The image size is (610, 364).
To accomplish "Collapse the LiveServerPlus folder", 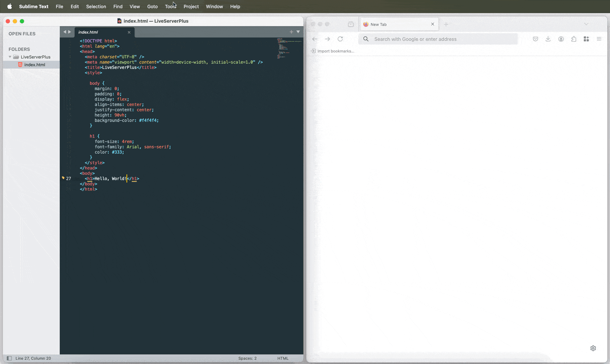I will 10,57.
